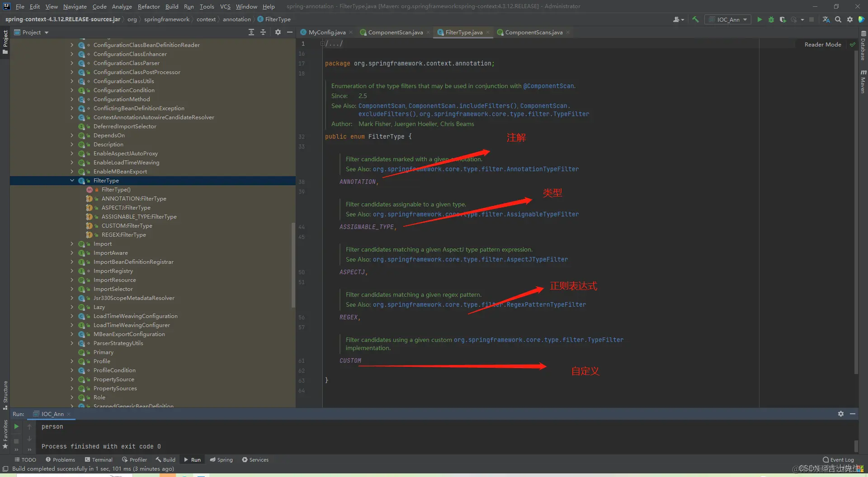Screen dimensions: 868x477
Task: Open the Refactor menu
Action: point(149,6)
